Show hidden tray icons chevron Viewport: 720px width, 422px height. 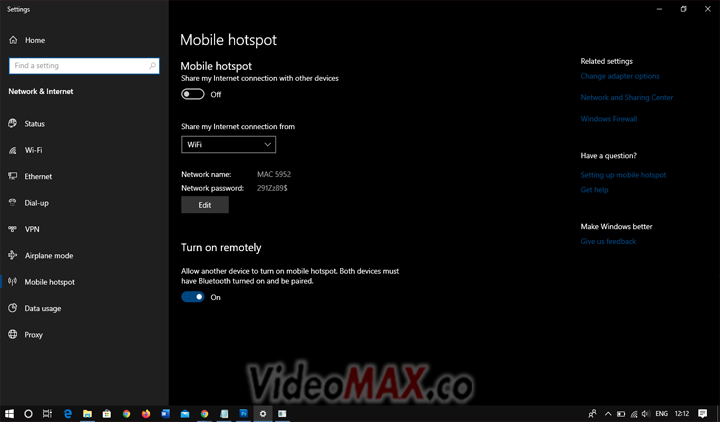pos(608,414)
